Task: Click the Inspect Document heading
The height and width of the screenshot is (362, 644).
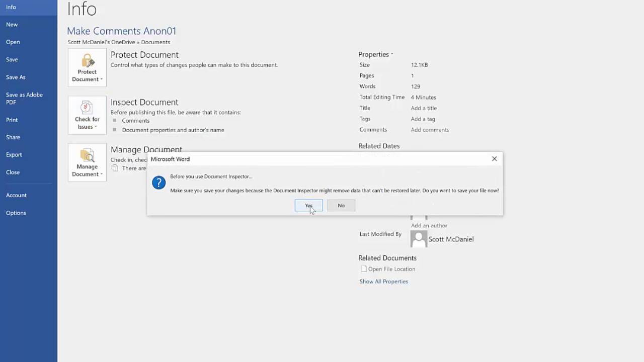Action: (144, 102)
